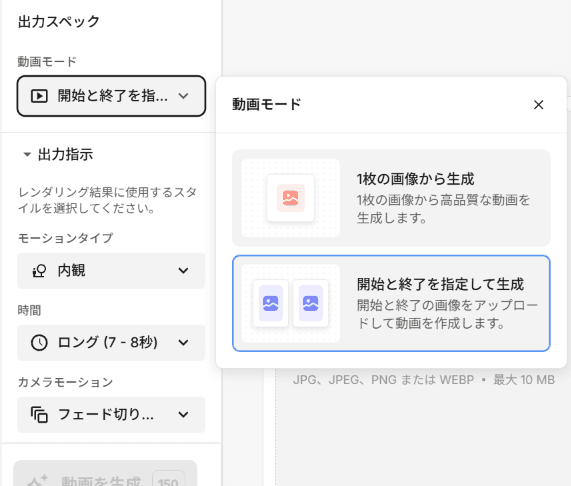The image size is (571, 486).
Task: Open the カメラモーション フェード切り… dropdown
Action: 111,415
